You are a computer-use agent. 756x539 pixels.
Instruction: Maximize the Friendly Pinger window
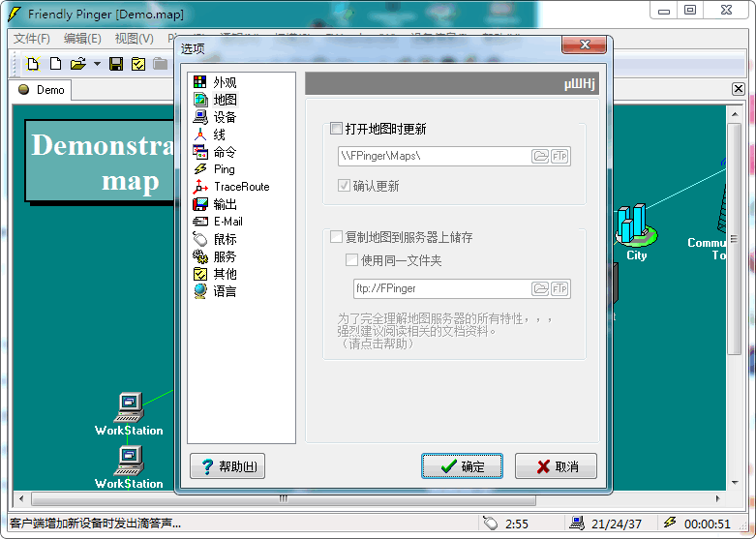[690, 10]
